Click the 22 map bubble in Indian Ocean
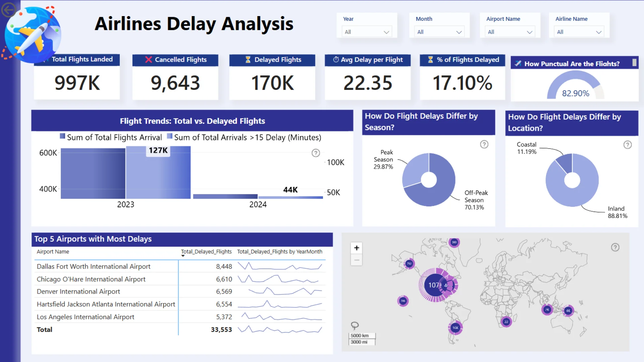Image resolution: width=644 pixels, height=362 pixels. pyautogui.click(x=506, y=322)
